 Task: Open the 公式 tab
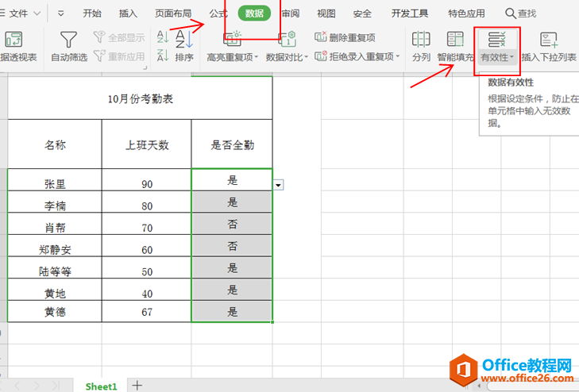click(218, 13)
